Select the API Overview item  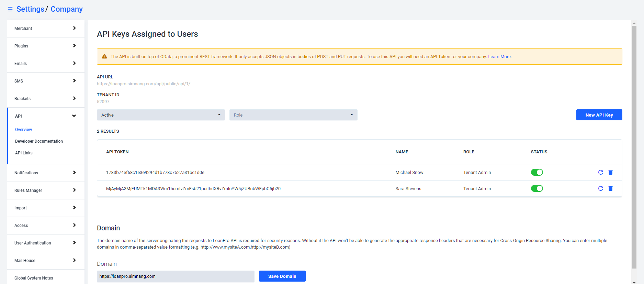pyautogui.click(x=23, y=130)
